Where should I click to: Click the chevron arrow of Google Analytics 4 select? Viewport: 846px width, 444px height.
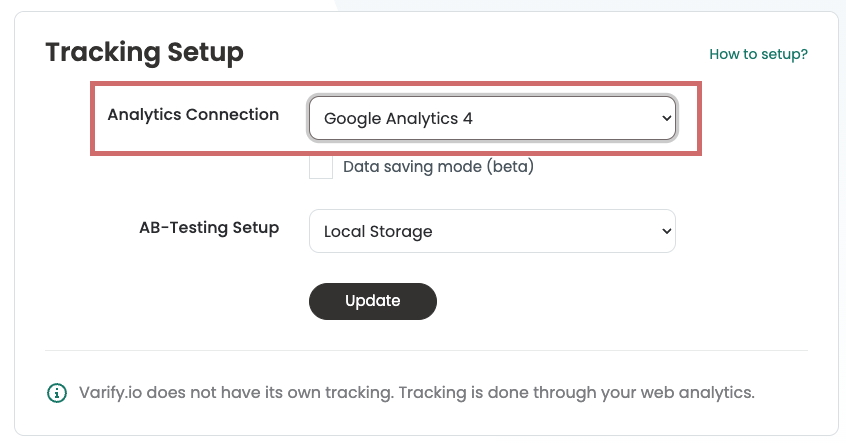pos(666,118)
